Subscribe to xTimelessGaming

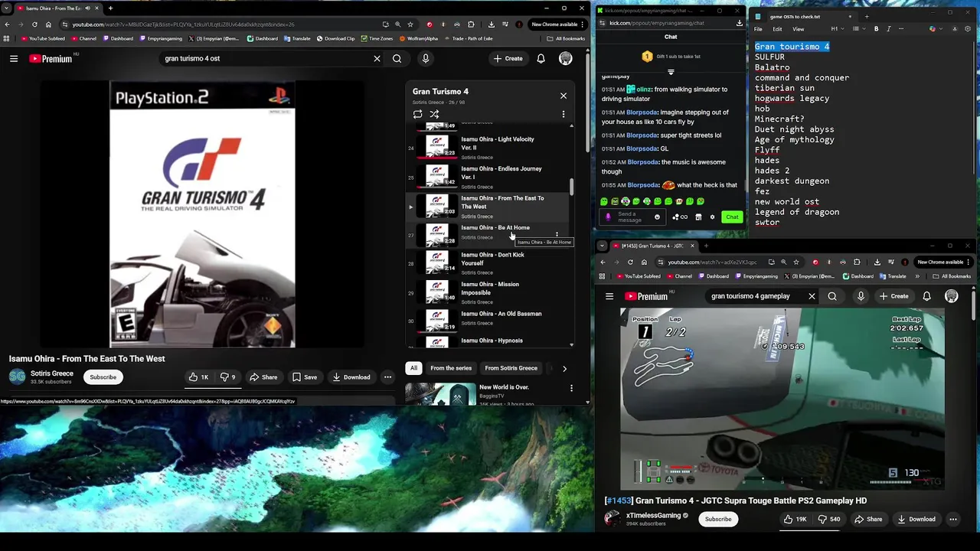point(718,519)
